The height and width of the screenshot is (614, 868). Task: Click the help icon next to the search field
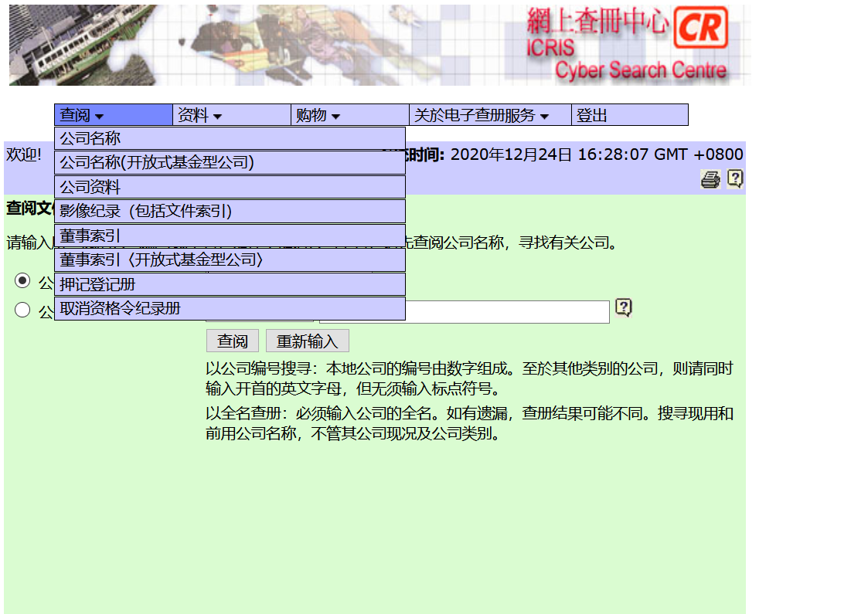(x=624, y=308)
